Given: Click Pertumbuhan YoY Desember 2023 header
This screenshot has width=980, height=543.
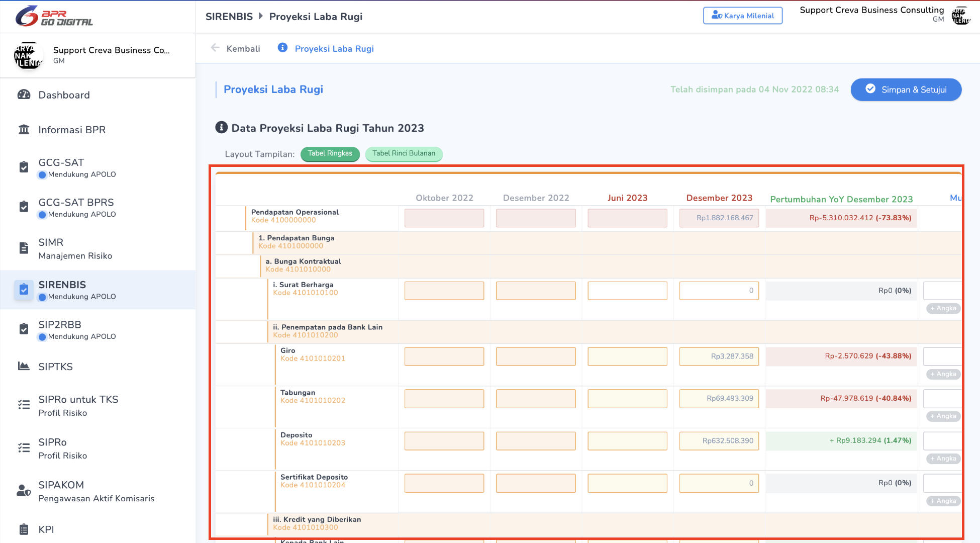Looking at the screenshot, I should (x=841, y=200).
